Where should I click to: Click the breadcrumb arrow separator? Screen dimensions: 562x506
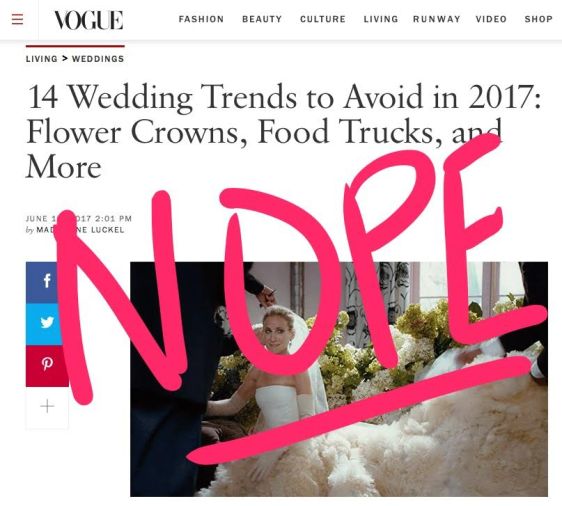point(65,58)
